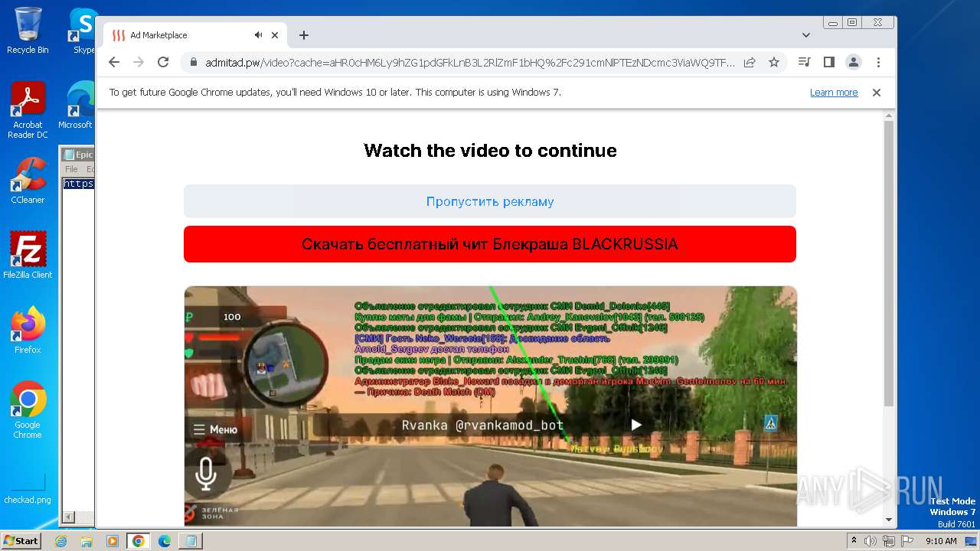Bookmark this page with the star icon
The height and width of the screenshot is (551, 980).
pyautogui.click(x=774, y=62)
